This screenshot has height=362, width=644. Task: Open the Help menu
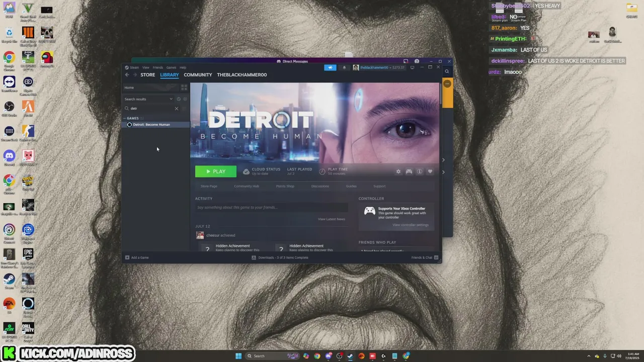(183, 67)
